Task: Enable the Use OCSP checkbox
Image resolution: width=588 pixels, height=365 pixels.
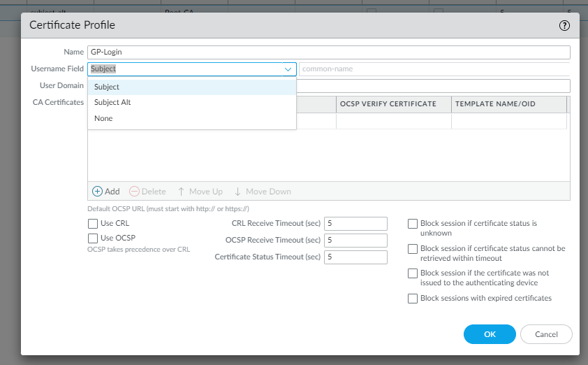Action: click(93, 238)
